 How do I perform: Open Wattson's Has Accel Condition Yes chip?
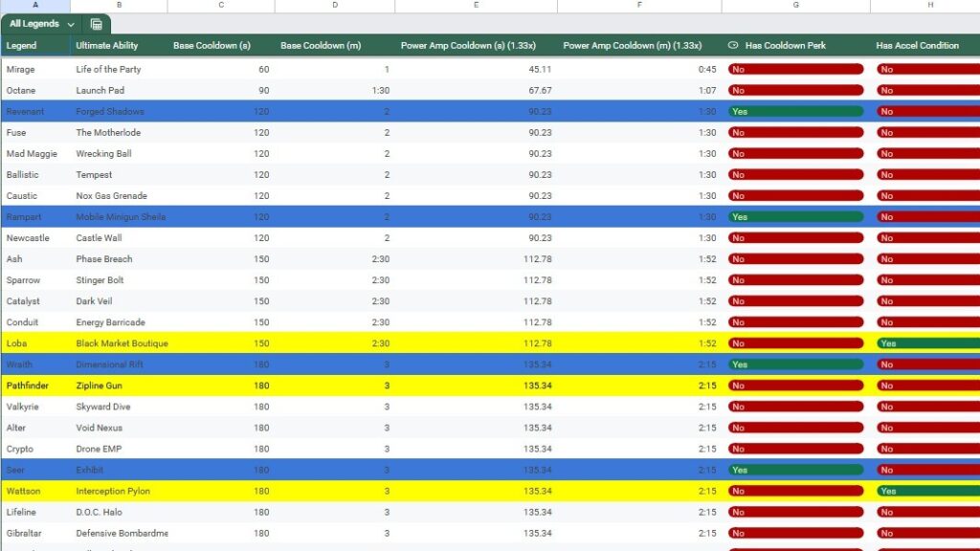(x=928, y=491)
